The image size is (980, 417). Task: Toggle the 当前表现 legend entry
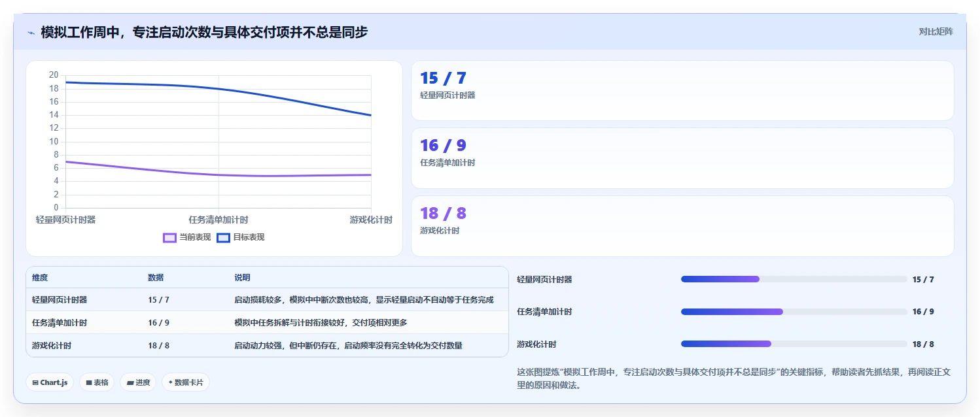click(x=187, y=237)
